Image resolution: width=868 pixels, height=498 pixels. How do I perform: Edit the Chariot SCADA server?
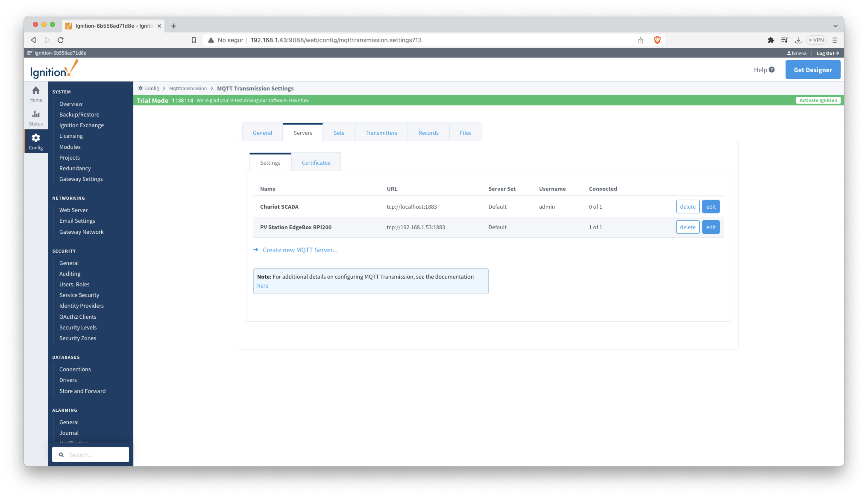click(x=711, y=207)
